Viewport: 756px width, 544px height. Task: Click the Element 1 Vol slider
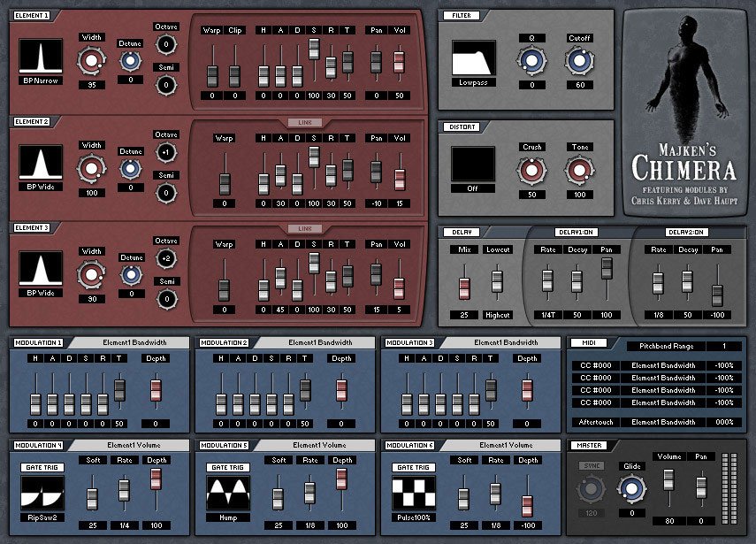[399, 63]
